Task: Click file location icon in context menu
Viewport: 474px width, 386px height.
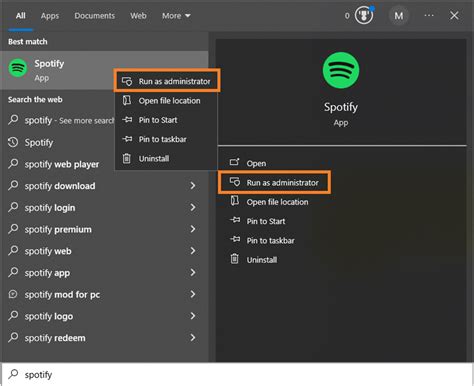Action: click(127, 100)
